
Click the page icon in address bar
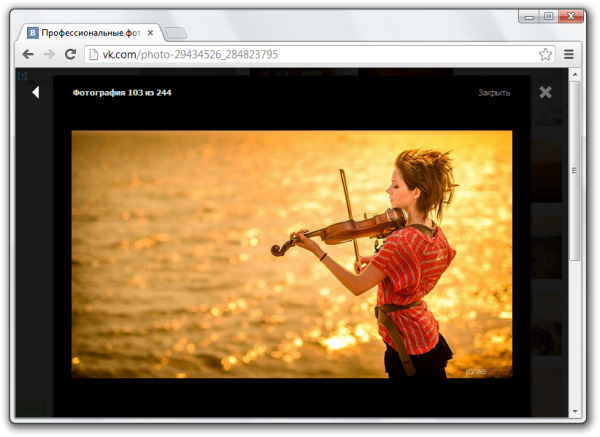93,54
